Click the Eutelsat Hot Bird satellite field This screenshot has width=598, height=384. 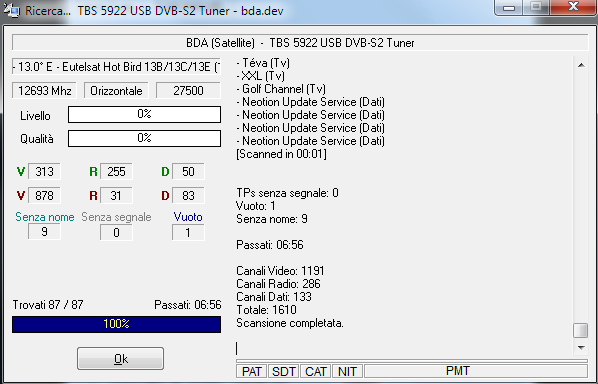pyautogui.click(x=116, y=67)
